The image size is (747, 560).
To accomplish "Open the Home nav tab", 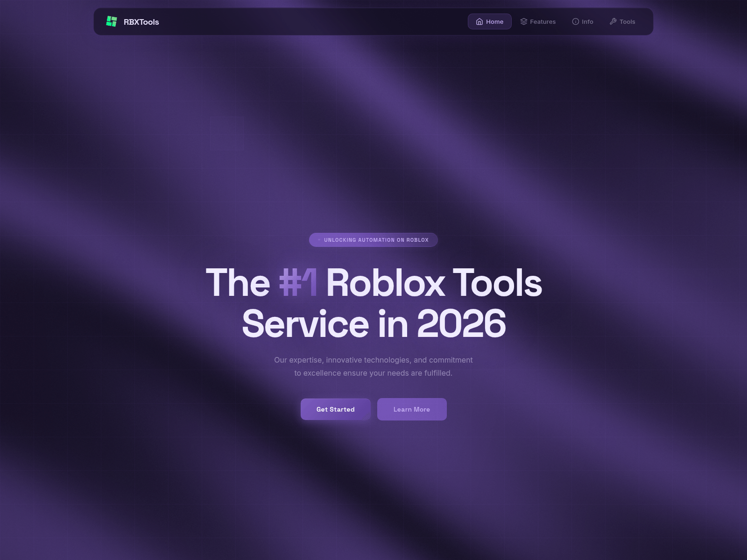I will click(x=490, y=21).
